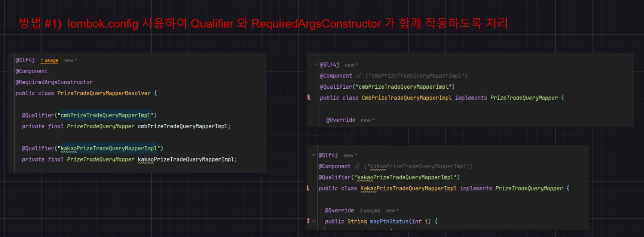This screenshot has height=237, width=644.
Task: Click @Component annotation in the Resolver snippet
Action: pos(32,71)
